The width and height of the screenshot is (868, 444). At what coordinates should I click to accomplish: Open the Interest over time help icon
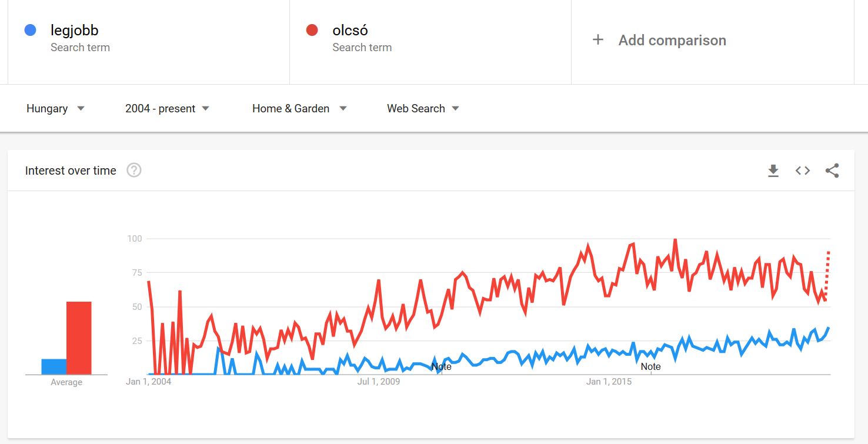(x=134, y=171)
